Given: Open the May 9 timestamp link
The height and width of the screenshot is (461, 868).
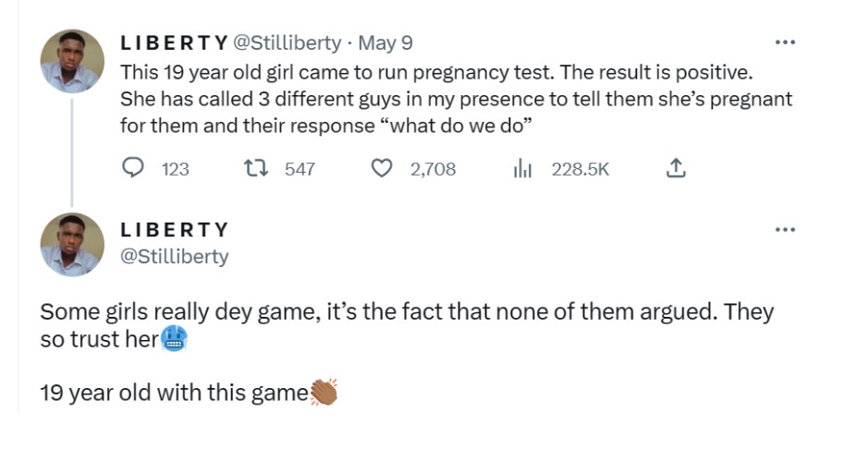Looking at the screenshot, I should 385,42.
